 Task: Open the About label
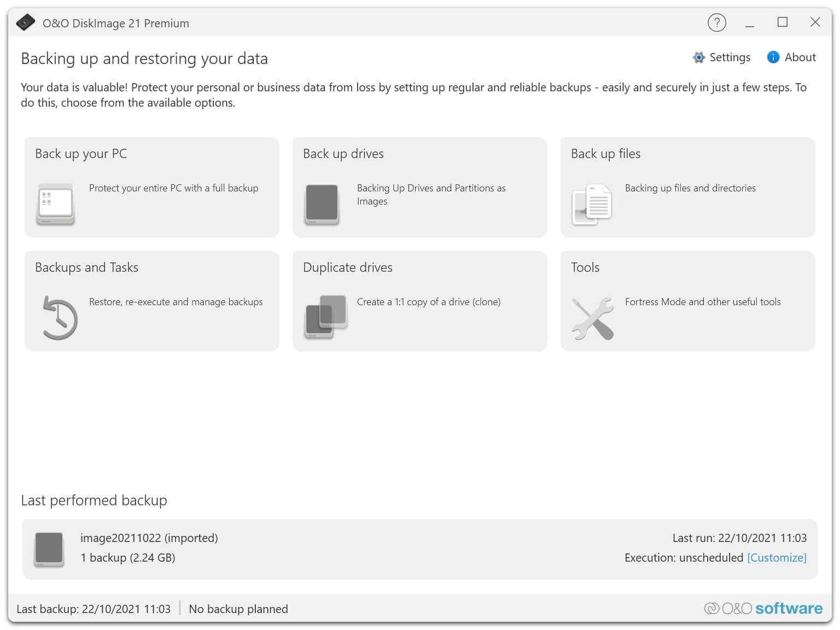pyautogui.click(x=800, y=57)
